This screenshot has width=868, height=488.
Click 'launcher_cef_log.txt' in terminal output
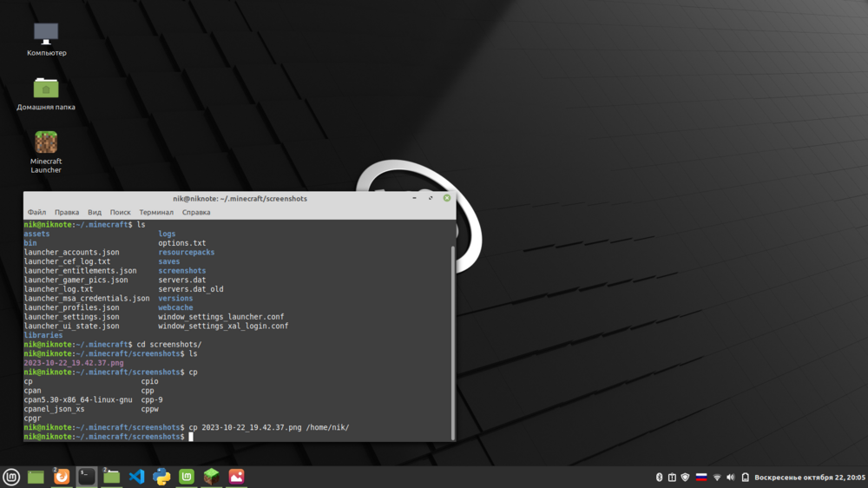coord(67,261)
